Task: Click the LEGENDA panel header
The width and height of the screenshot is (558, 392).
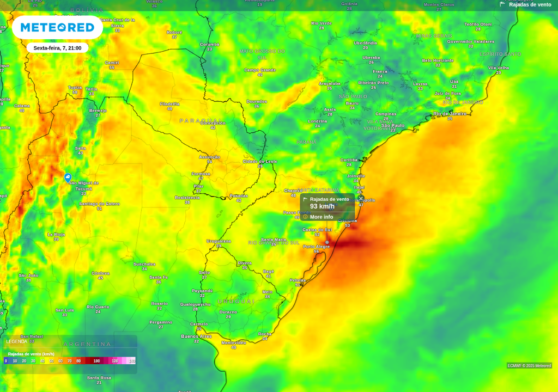Action: [17, 341]
